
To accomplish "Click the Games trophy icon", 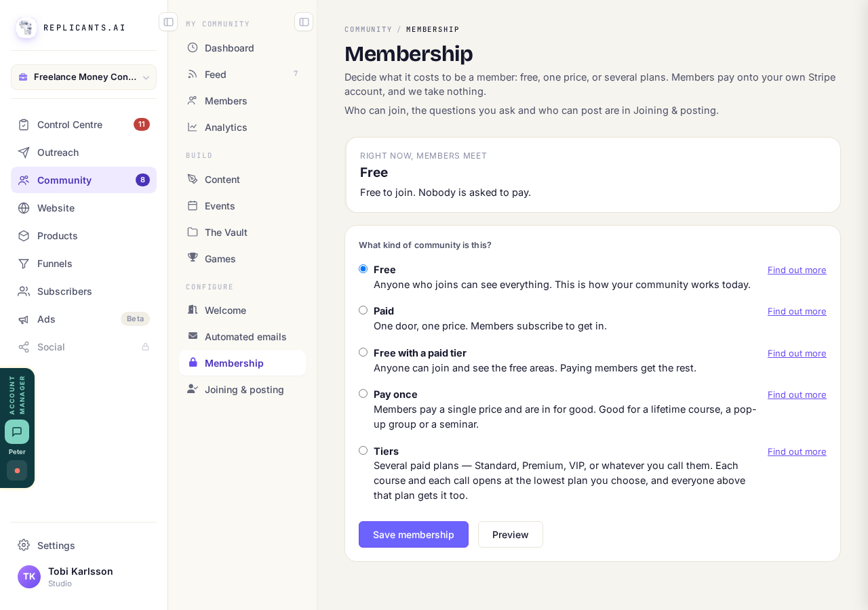I will pos(193,258).
